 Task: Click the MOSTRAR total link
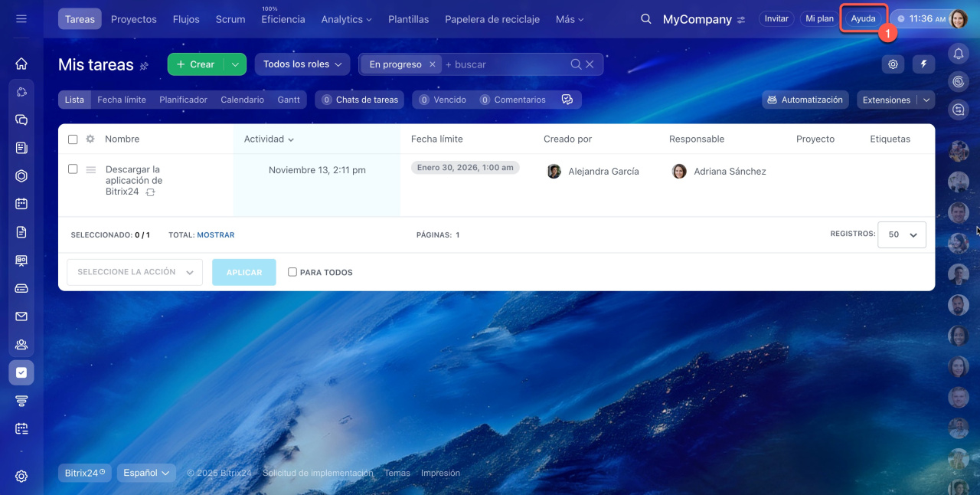(x=215, y=235)
